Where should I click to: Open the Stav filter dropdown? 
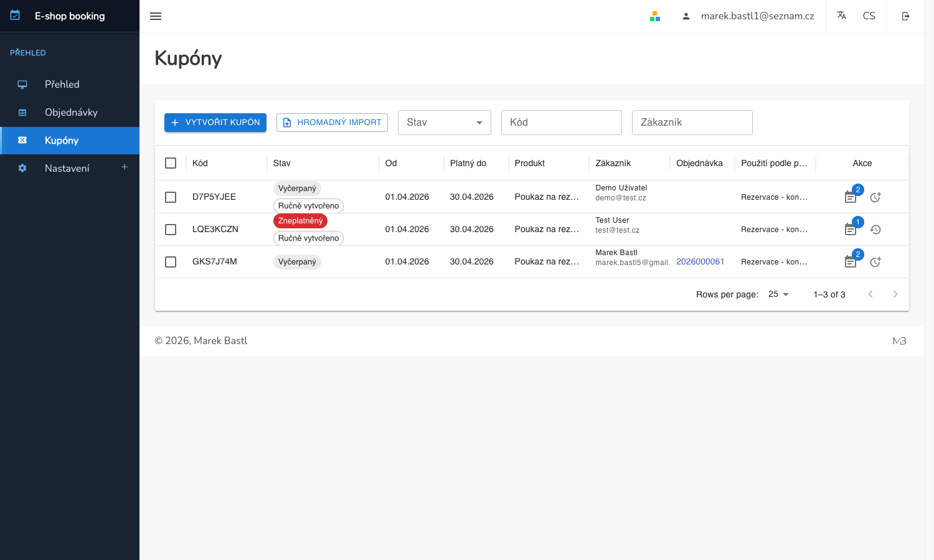pos(444,123)
